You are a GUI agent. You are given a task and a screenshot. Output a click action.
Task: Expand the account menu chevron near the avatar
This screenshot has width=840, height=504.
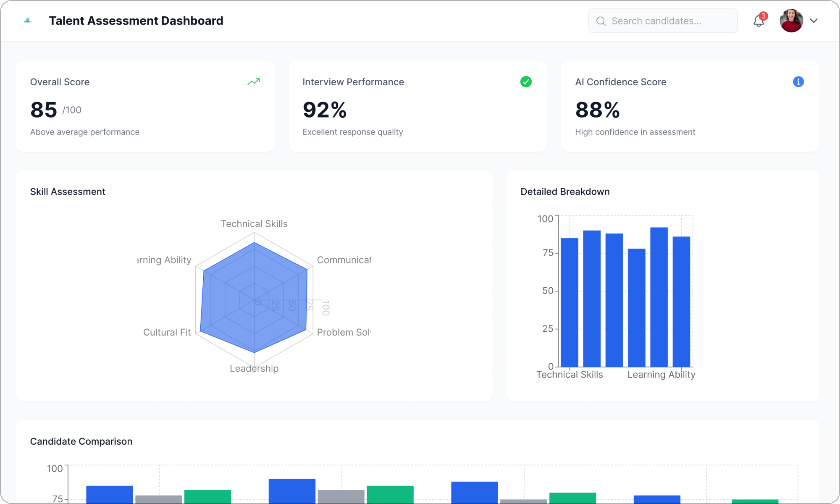coord(814,21)
